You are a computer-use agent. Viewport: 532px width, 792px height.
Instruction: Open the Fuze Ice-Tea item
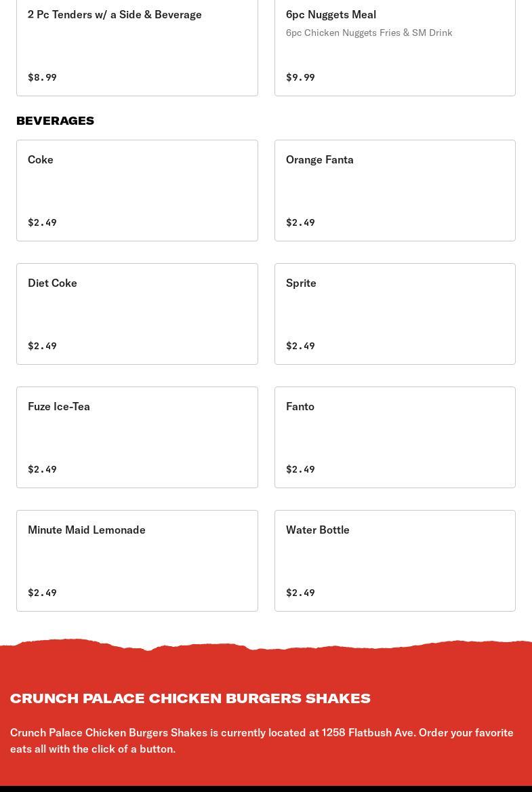[x=137, y=437]
